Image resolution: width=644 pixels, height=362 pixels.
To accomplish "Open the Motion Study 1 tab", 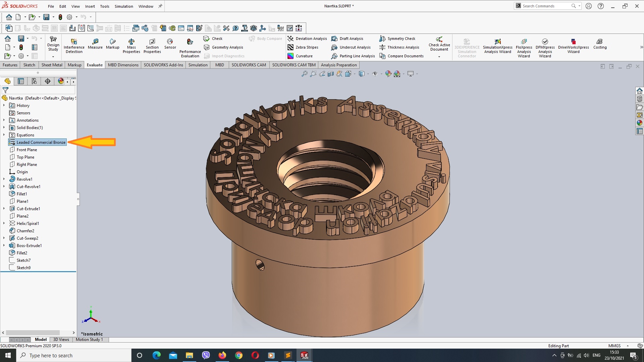I will pyautogui.click(x=89, y=340).
